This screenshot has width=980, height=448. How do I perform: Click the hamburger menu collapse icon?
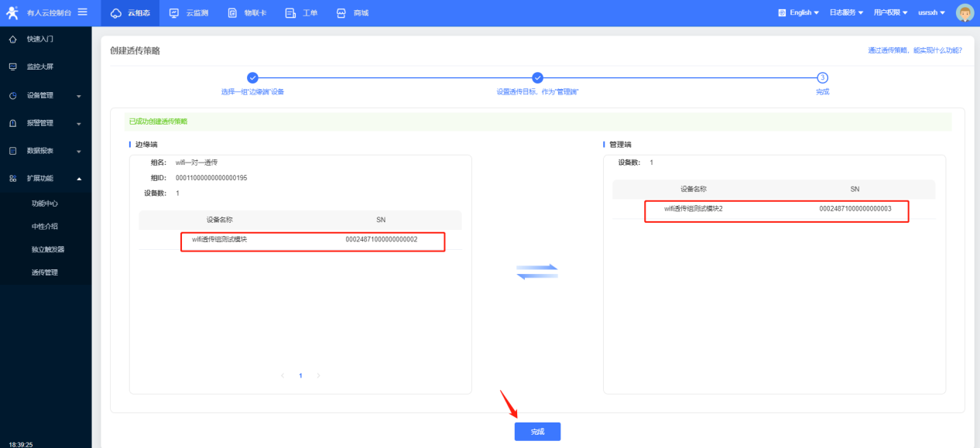tap(82, 12)
